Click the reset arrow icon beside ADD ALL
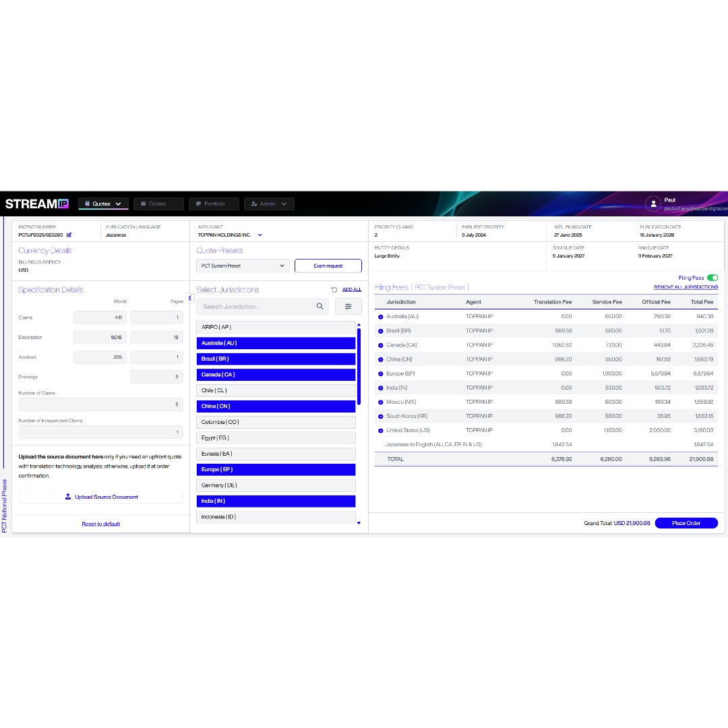 (x=334, y=290)
